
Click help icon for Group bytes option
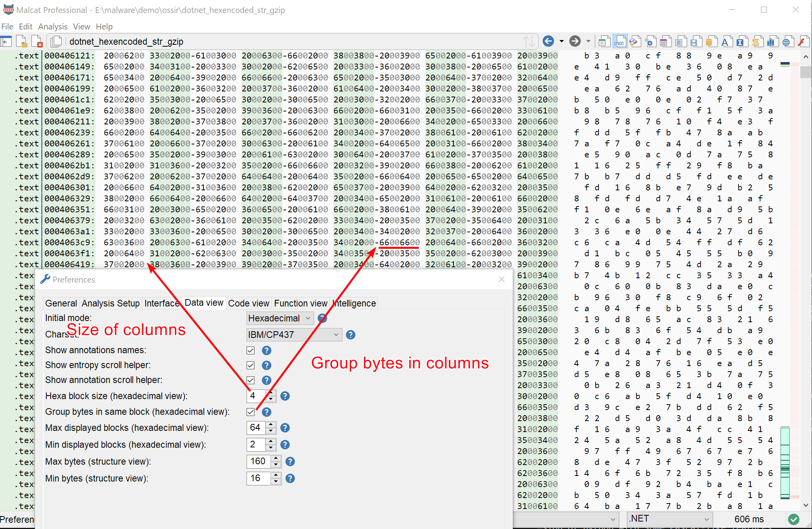[267, 412]
